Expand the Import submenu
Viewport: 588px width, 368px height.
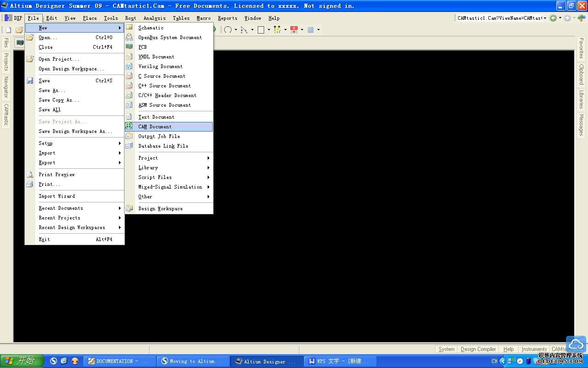pos(74,153)
